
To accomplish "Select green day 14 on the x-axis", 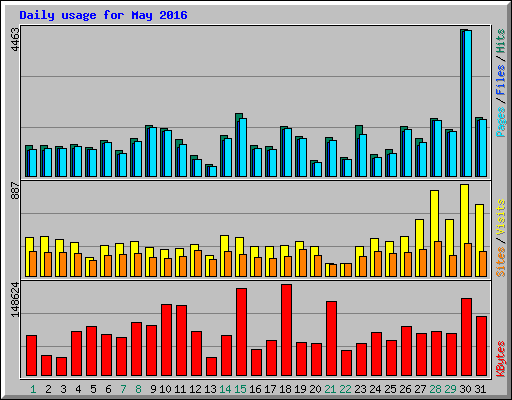I will pyautogui.click(x=225, y=389).
